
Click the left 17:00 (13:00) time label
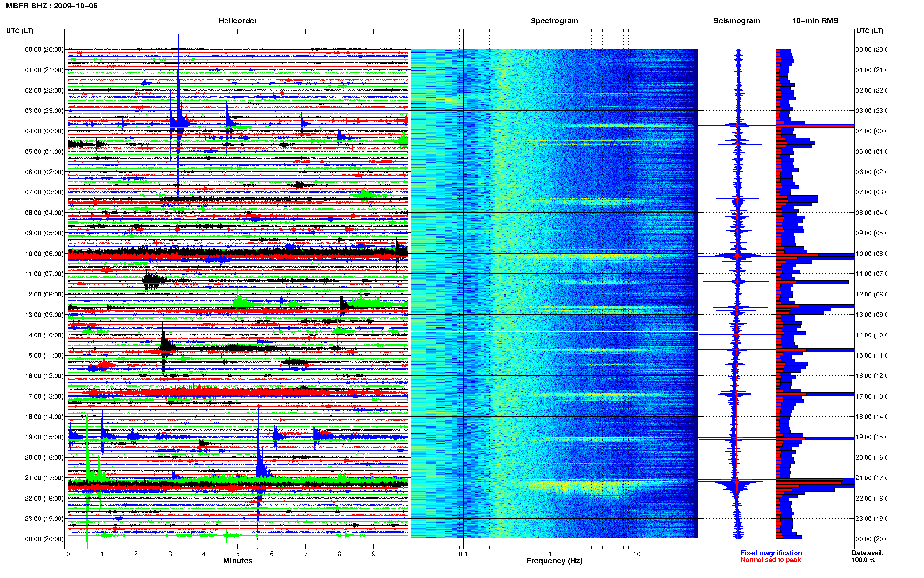click(x=44, y=396)
